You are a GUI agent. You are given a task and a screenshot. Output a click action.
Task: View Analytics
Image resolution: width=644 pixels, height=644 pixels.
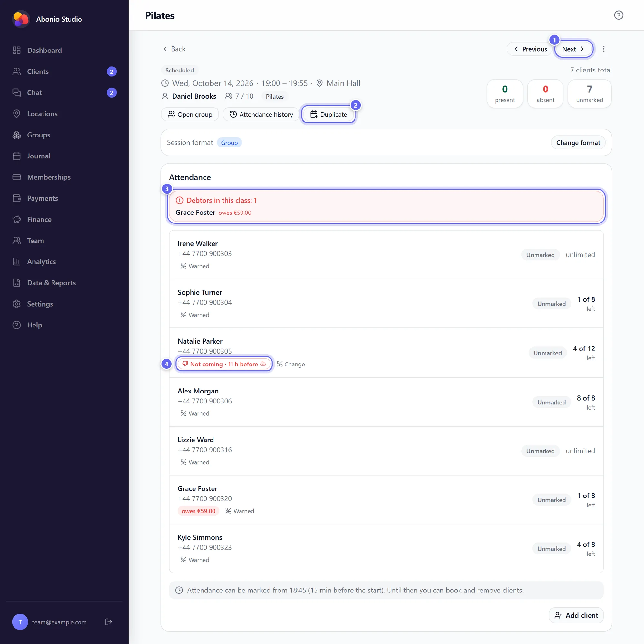[x=64, y=262]
